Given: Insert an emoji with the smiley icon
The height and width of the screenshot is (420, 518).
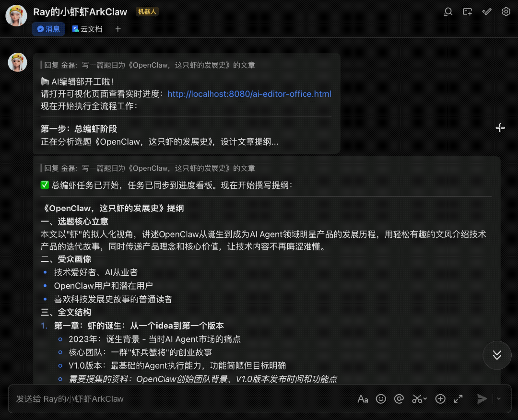Looking at the screenshot, I should click(x=381, y=398).
